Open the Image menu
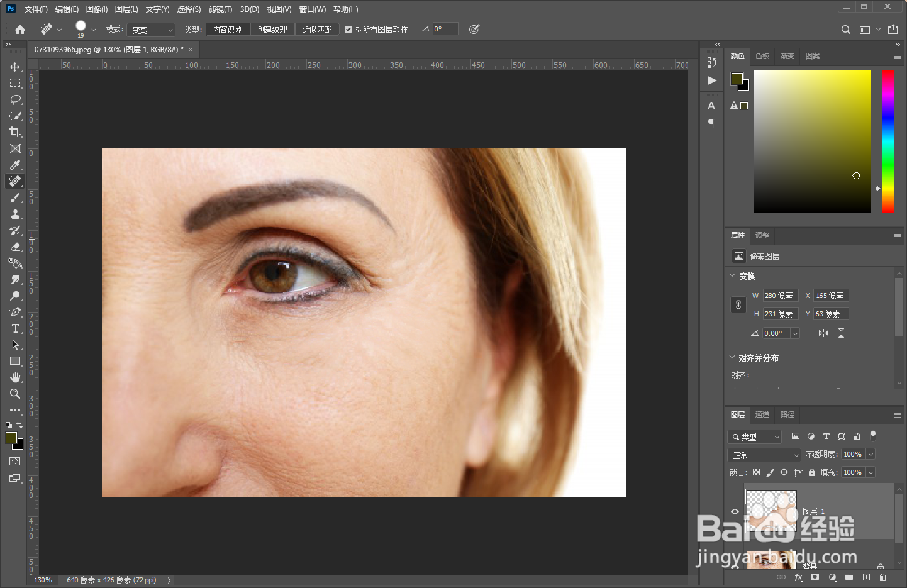This screenshot has width=907, height=588. (97, 9)
